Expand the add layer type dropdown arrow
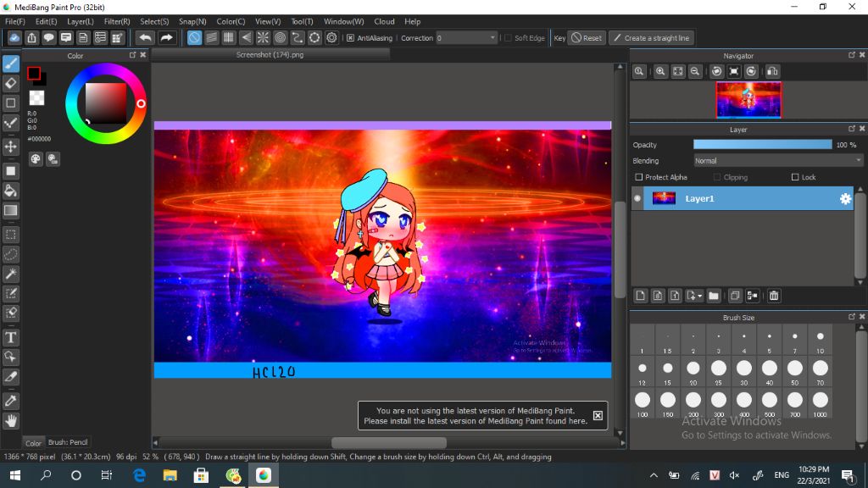 699,296
